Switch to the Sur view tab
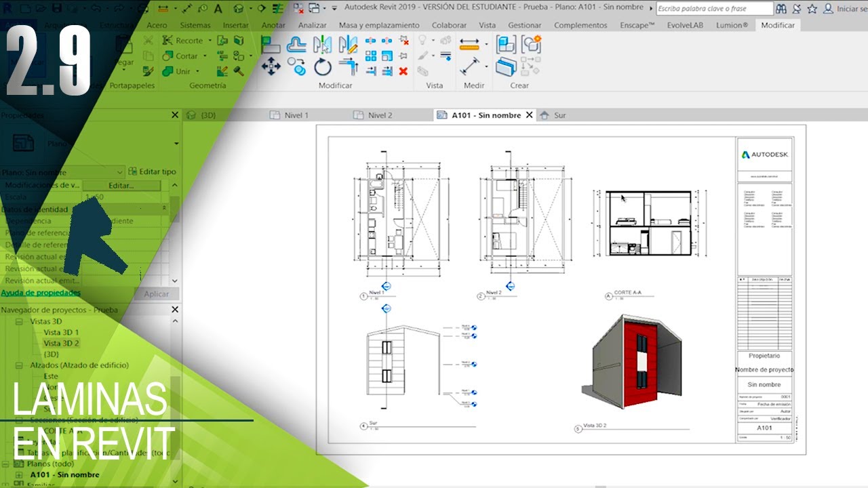Image resolution: width=868 pixels, height=488 pixels. click(559, 115)
